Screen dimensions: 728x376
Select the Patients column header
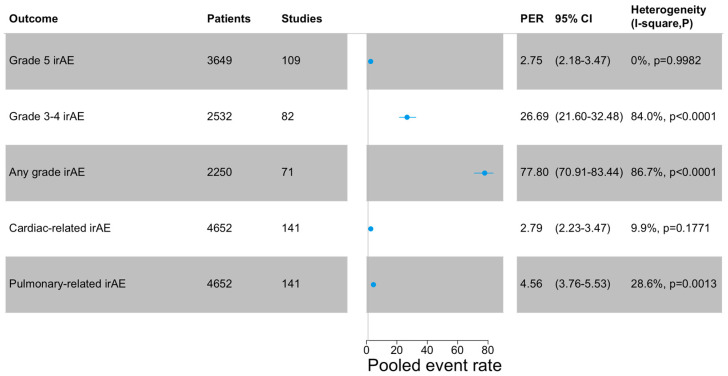click(x=228, y=19)
